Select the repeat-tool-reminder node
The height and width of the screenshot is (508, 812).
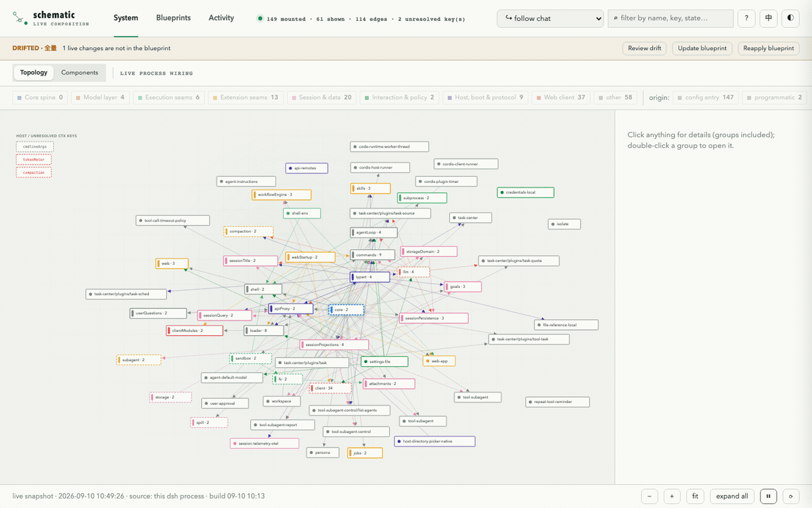pyautogui.click(x=558, y=402)
